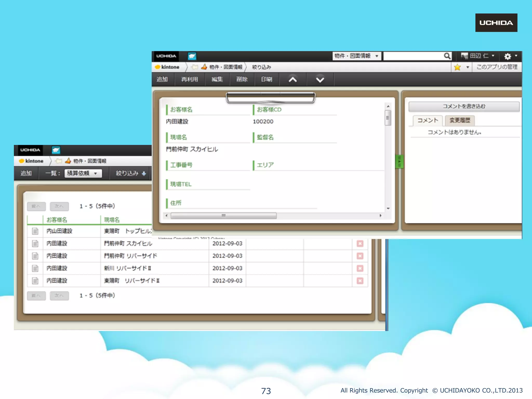
Task: Go to previous record with up chevron
Action: pos(293,79)
